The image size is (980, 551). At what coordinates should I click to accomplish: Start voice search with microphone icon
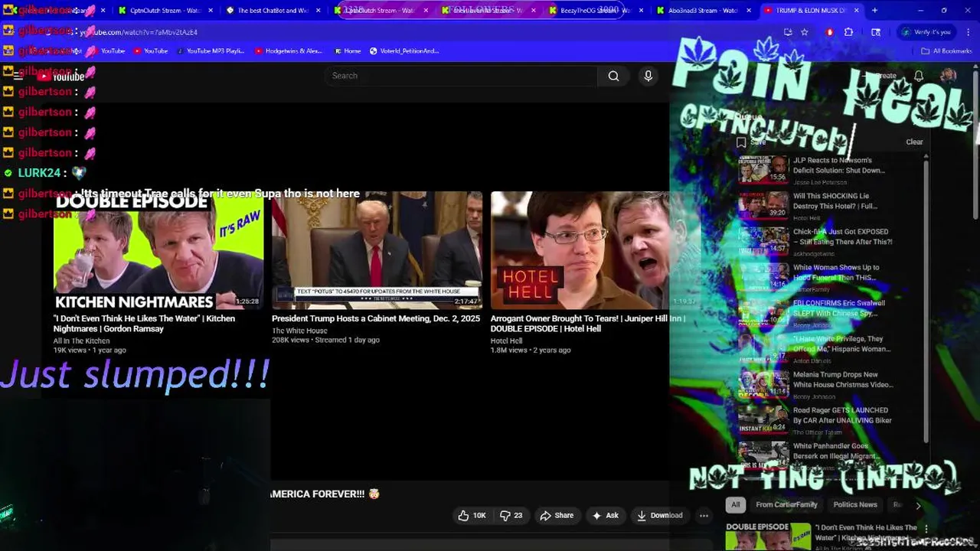648,76
